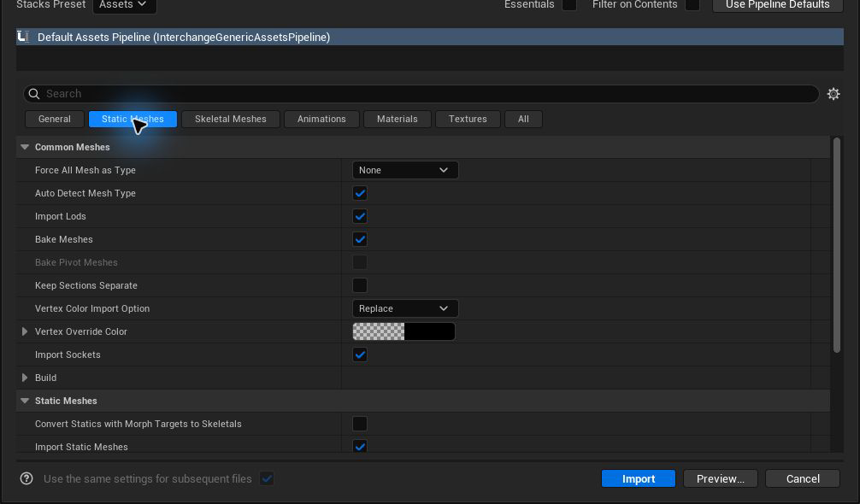Expand the Build row
The width and height of the screenshot is (860, 504).
[x=25, y=378]
